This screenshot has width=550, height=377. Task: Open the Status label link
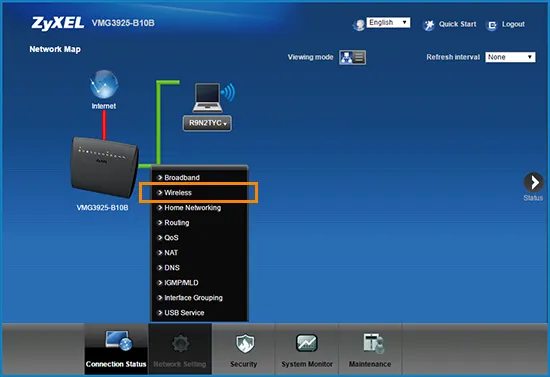[533, 198]
